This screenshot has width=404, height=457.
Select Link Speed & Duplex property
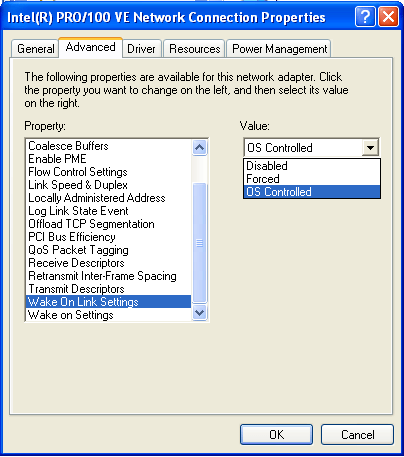point(108,185)
